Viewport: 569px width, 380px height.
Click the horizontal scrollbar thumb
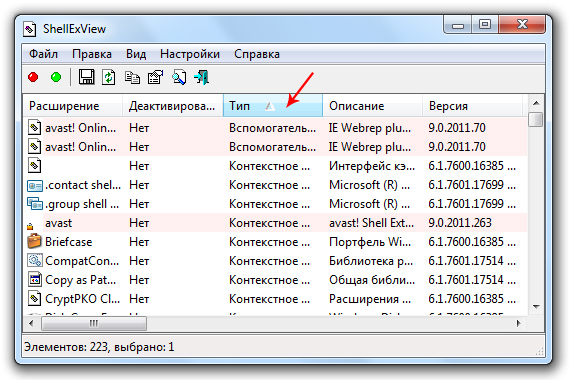coord(94,323)
